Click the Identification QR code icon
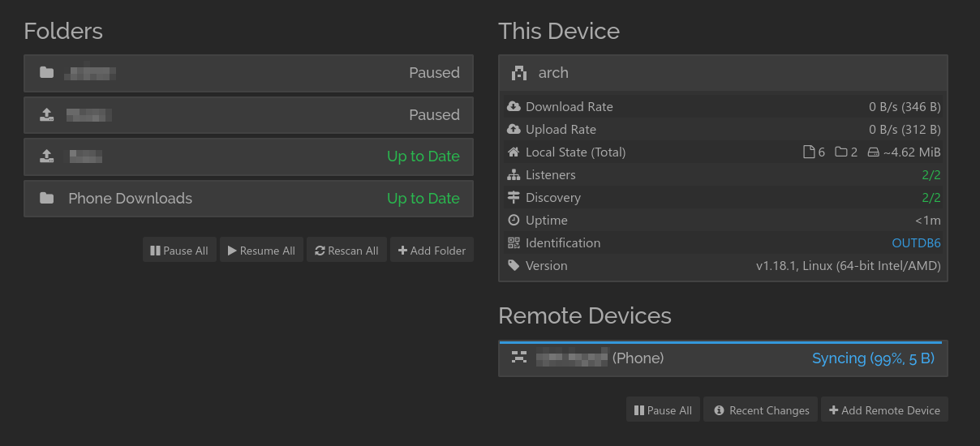This screenshot has height=446, width=980. point(514,243)
